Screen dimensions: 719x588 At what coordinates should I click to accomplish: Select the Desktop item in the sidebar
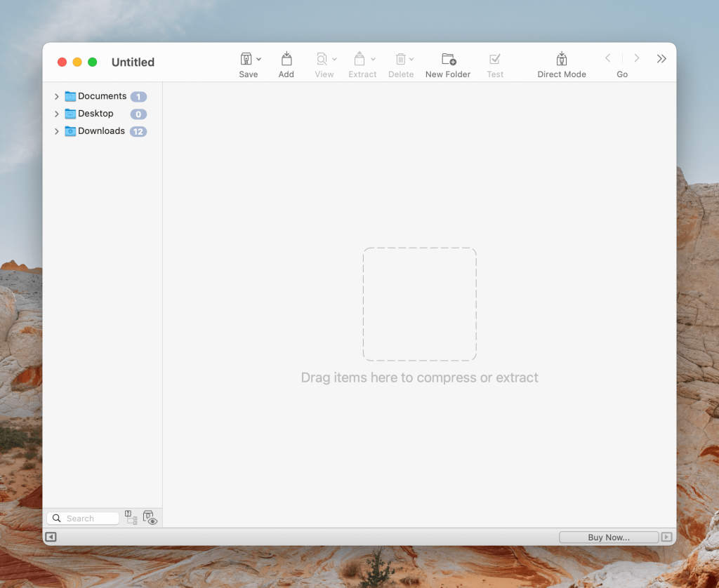[93, 113]
